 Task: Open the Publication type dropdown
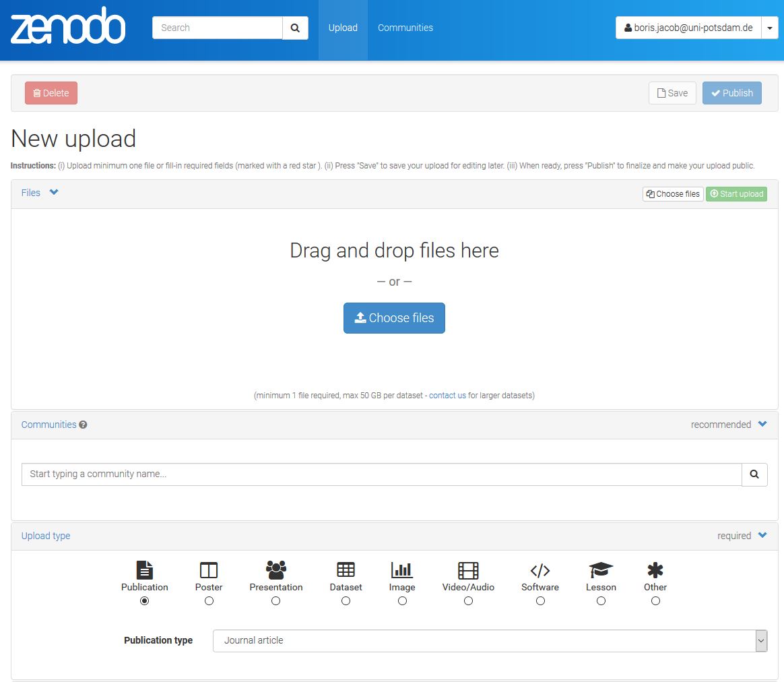490,641
